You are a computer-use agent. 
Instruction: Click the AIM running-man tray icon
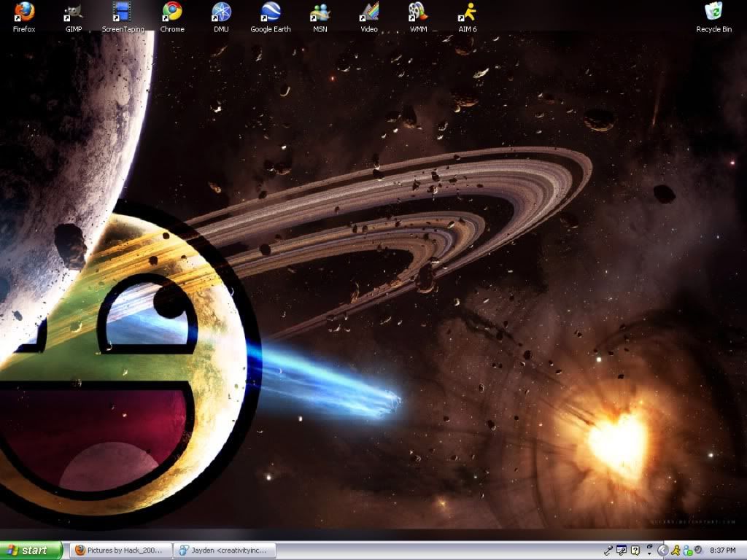676,550
